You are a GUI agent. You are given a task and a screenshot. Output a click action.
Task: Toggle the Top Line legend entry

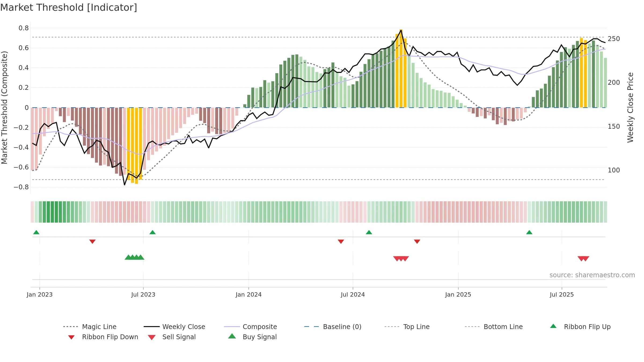tap(407, 327)
